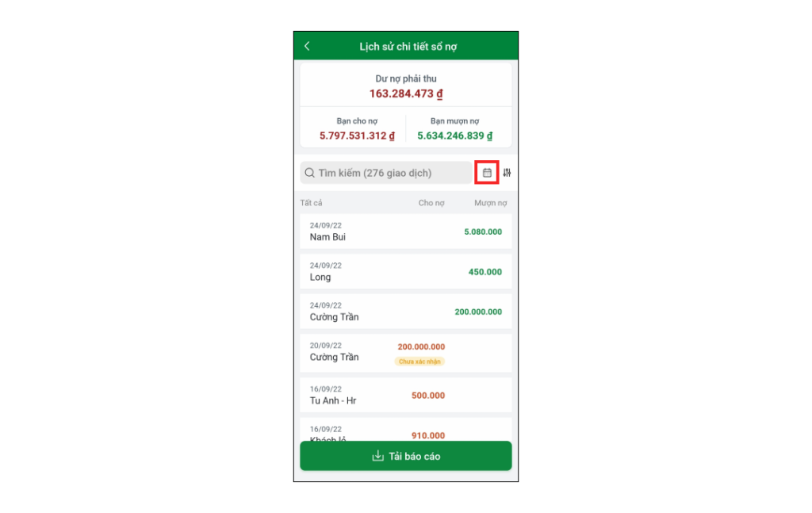Select the Cho nợ column tab
This screenshot has width=812, height=513.
[x=431, y=203]
